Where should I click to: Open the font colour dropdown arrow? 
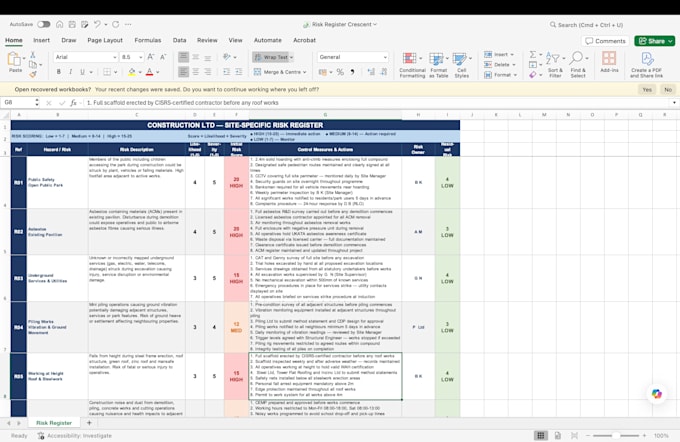pos(157,72)
